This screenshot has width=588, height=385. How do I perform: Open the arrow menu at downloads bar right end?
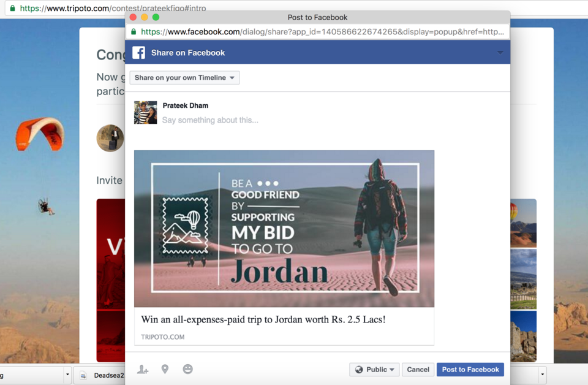pyautogui.click(x=542, y=375)
